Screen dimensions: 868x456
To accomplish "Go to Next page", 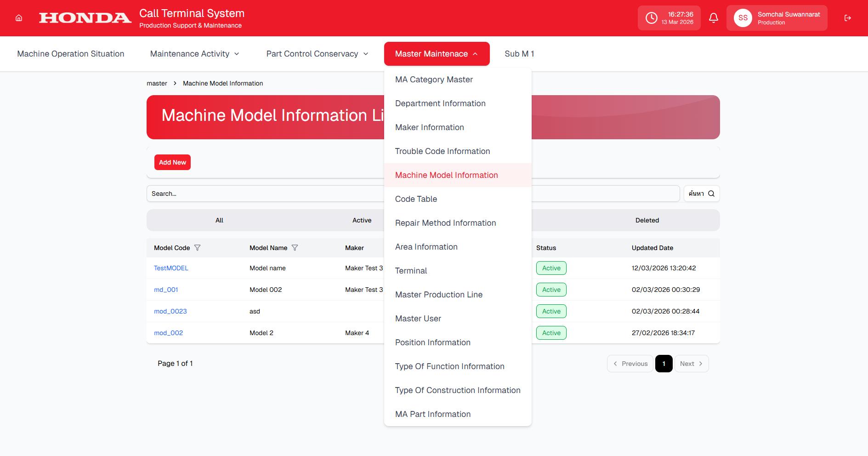I will [691, 364].
